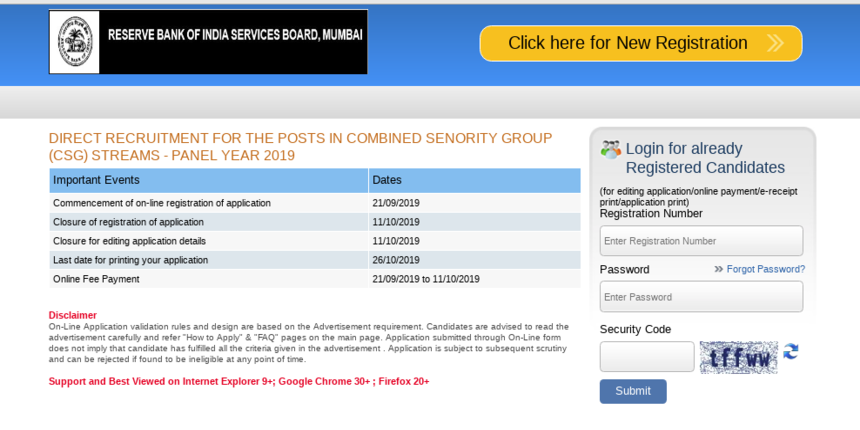Click the chevrons on New Registration button
The image size is (860, 430).
(774, 43)
